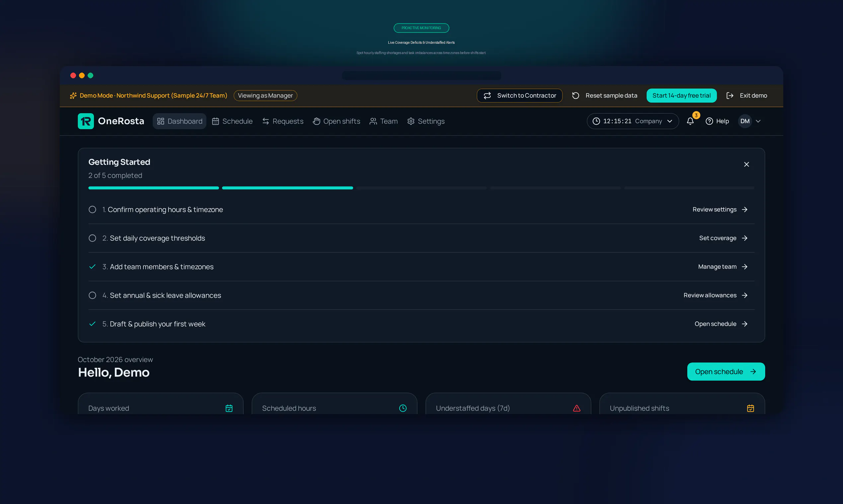
Task: Click the Viewing as Manager badge
Action: (x=265, y=96)
